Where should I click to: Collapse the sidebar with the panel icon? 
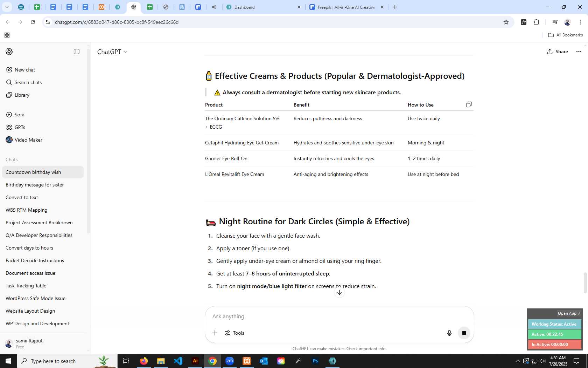(x=77, y=52)
